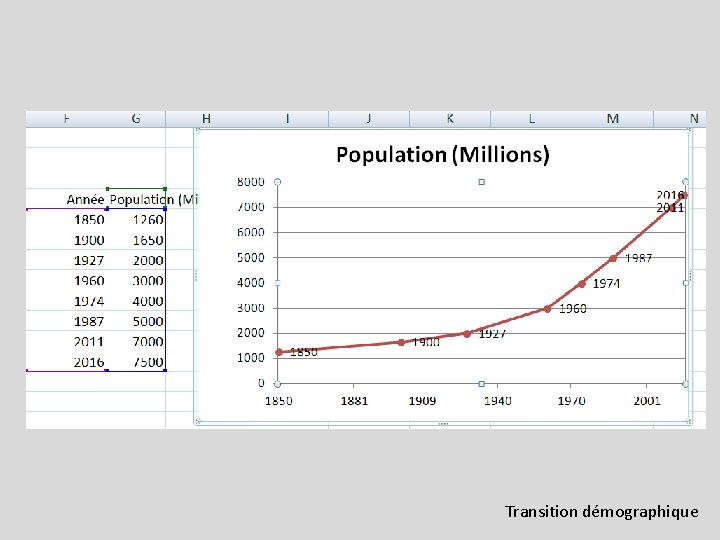Click the chart title Population (Millions)
The width and height of the screenshot is (720, 540).
pos(443,155)
